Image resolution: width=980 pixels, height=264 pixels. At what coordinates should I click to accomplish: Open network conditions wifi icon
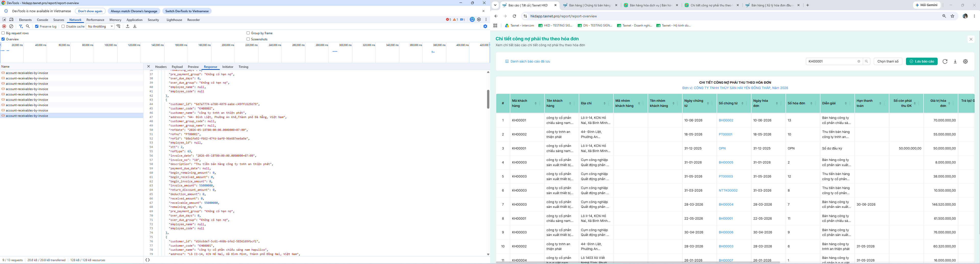coord(119,27)
